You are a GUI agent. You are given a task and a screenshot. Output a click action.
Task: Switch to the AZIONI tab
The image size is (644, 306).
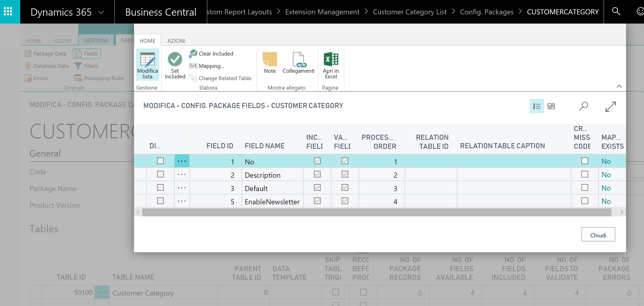pyautogui.click(x=177, y=41)
